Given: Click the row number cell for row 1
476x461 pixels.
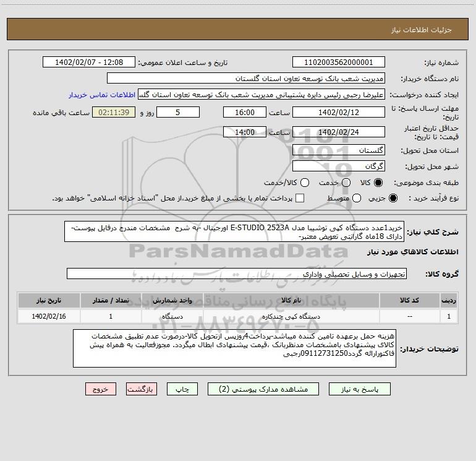Looking at the screenshot, I should [x=449, y=316].
